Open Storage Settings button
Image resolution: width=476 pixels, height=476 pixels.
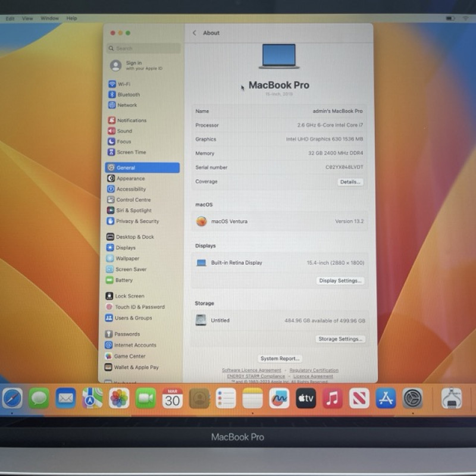coord(340,339)
